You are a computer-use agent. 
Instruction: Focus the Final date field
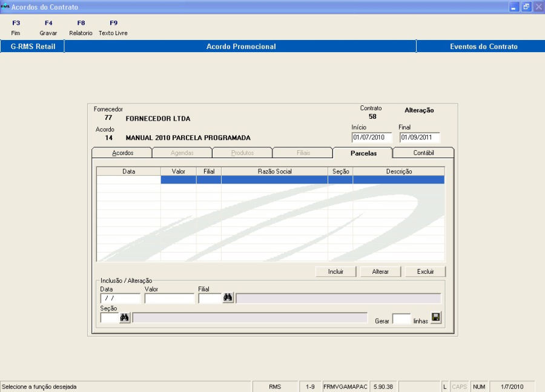click(x=420, y=138)
